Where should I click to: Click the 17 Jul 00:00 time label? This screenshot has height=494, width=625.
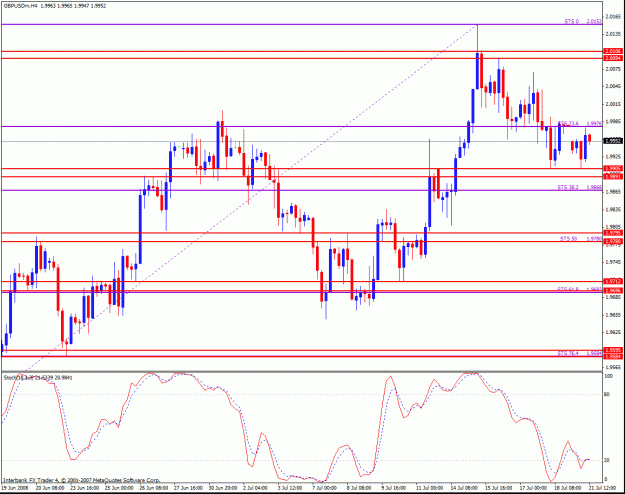pos(533,488)
